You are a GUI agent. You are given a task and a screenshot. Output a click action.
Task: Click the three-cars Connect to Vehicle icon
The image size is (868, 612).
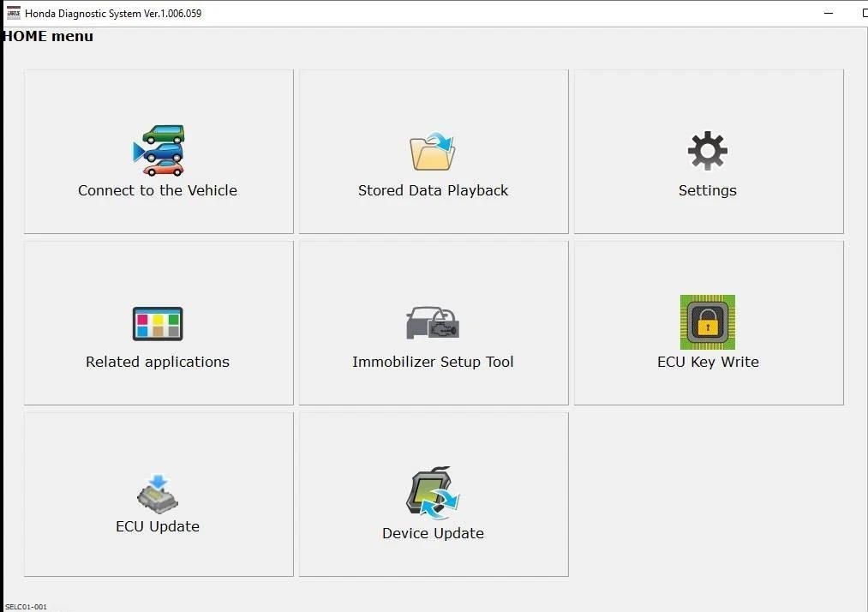tap(159, 150)
